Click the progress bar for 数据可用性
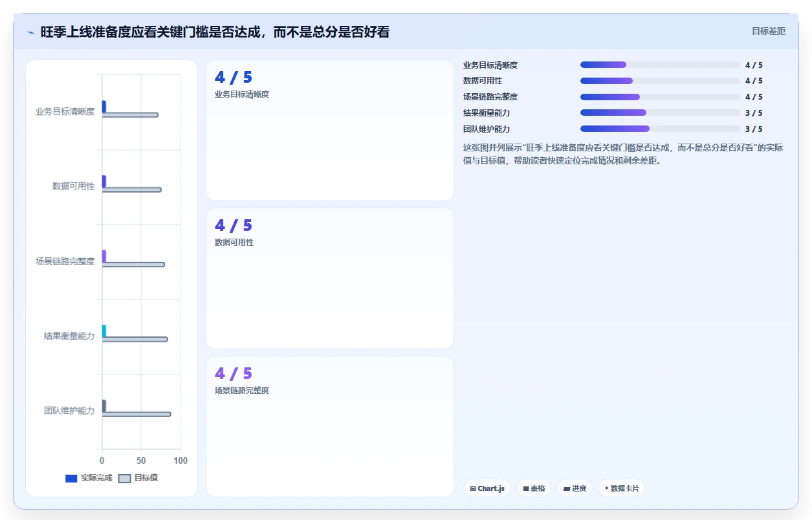This screenshot has height=520, width=812. [x=660, y=81]
